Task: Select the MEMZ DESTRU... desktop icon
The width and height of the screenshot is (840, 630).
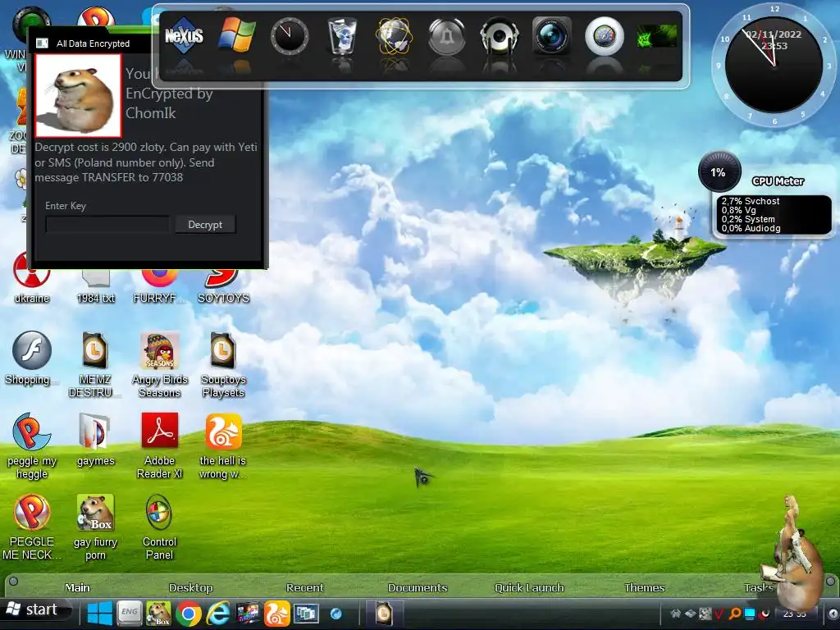Action: 95,365
